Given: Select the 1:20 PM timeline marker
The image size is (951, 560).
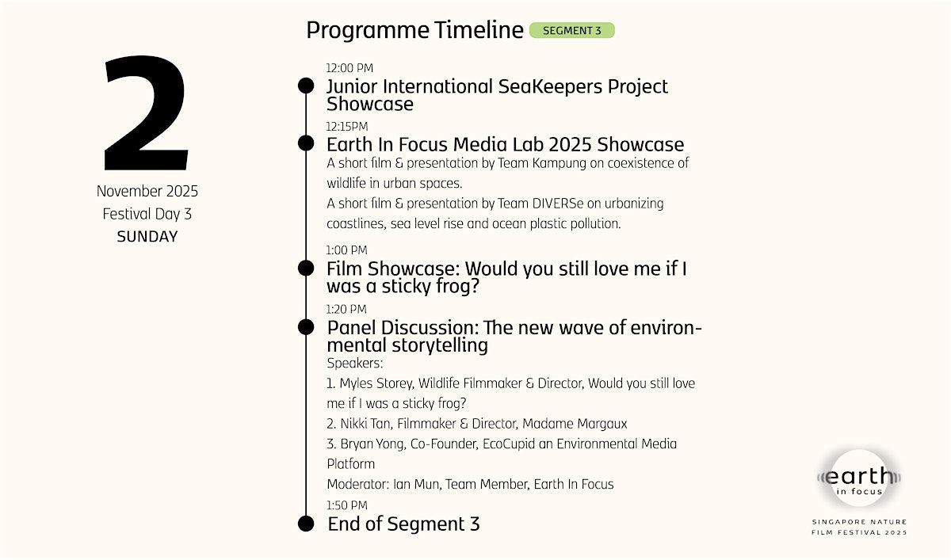Looking at the screenshot, I should tap(306, 326).
